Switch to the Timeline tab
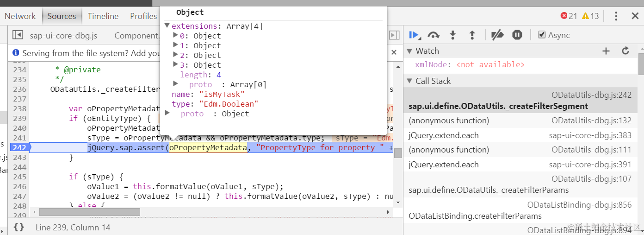644x235 pixels. tap(103, 16)
